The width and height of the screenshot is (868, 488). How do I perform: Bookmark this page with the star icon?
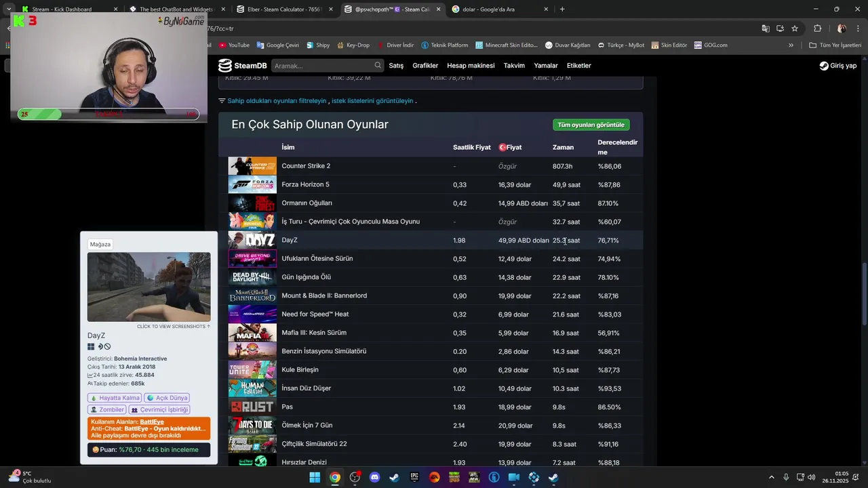click(795, 28)
